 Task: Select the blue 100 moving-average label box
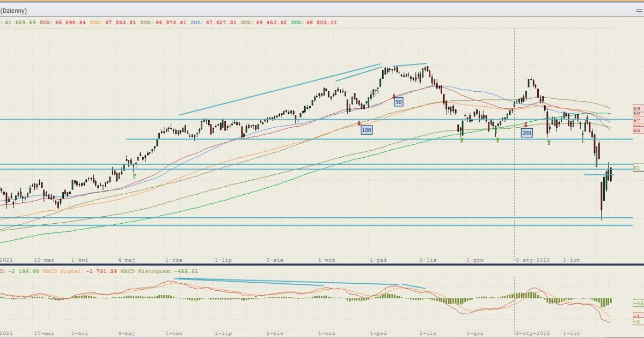[366, 130]
